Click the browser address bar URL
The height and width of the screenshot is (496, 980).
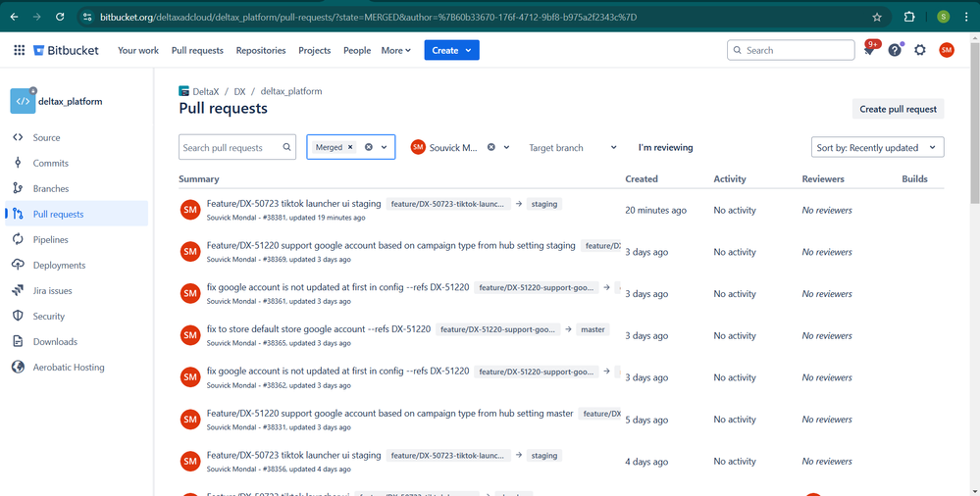pyautogui.click(x=369, y=17)
